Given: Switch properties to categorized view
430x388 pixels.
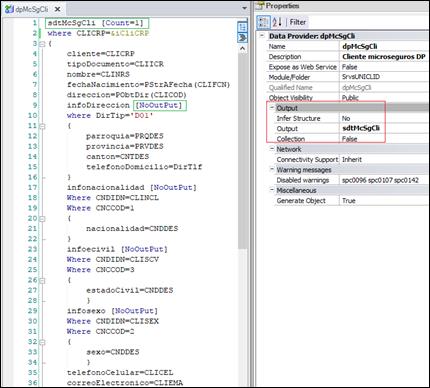Looking at the screenshot, I should (x=263, y=22).
